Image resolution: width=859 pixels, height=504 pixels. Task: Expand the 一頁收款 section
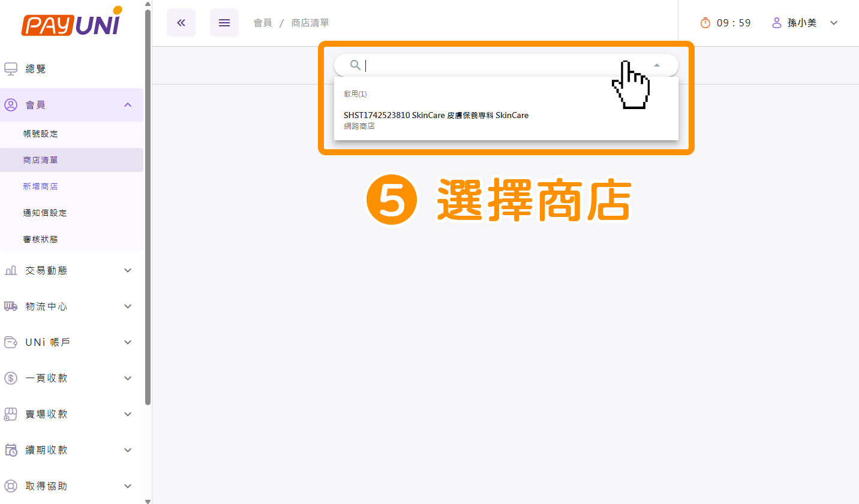tap(128, 378)
